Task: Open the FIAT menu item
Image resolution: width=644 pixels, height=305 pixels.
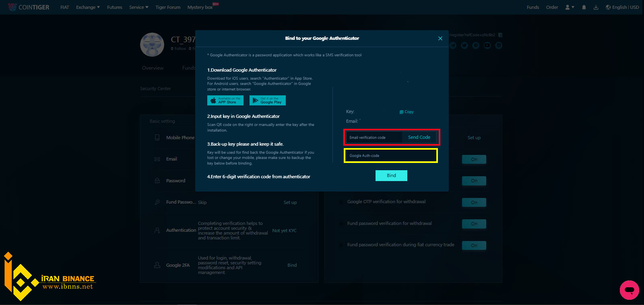Action: [65, 7]
